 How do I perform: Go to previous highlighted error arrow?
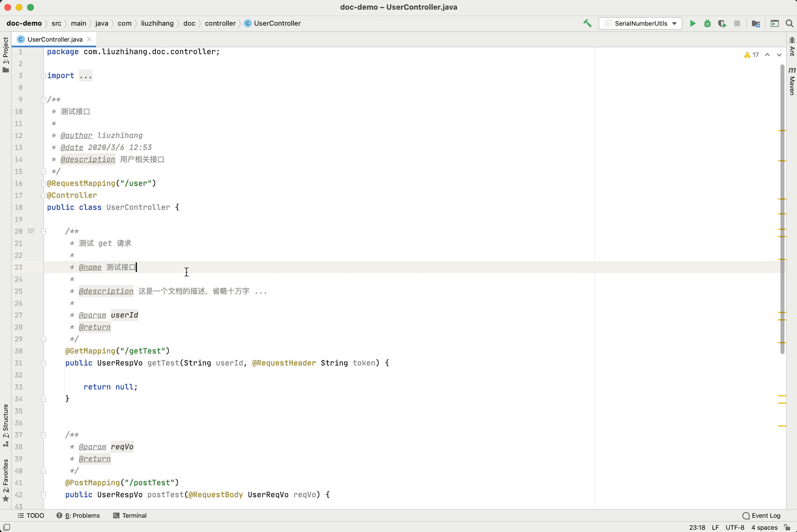pos(767,55)
